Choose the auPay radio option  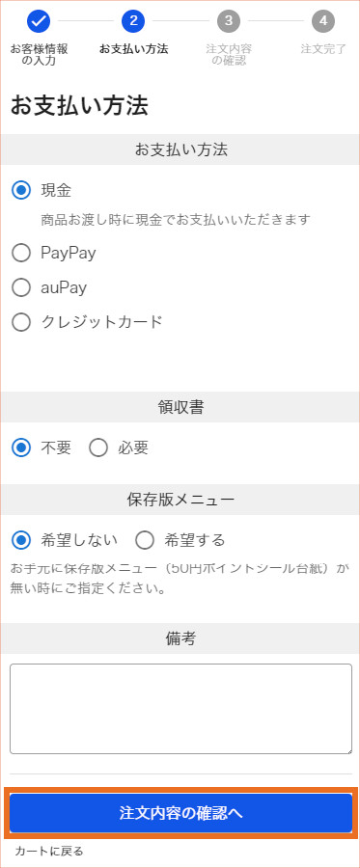(21, 287)
